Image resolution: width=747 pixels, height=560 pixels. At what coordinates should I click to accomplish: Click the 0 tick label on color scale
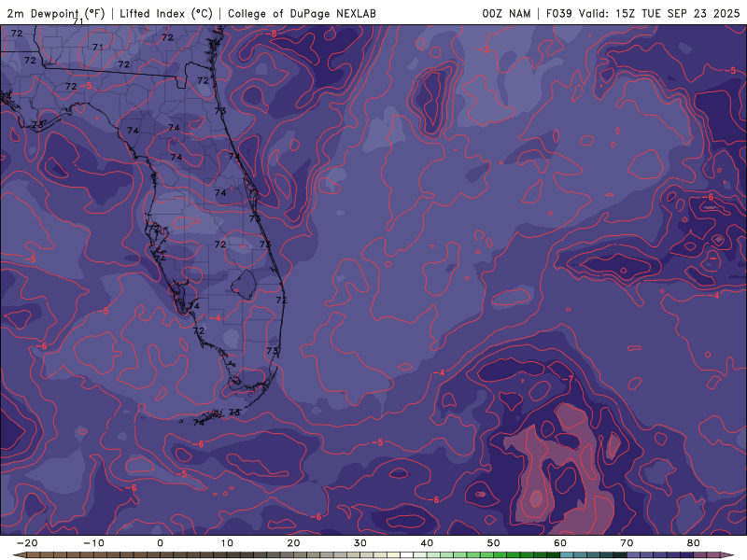tap(160, 543)
